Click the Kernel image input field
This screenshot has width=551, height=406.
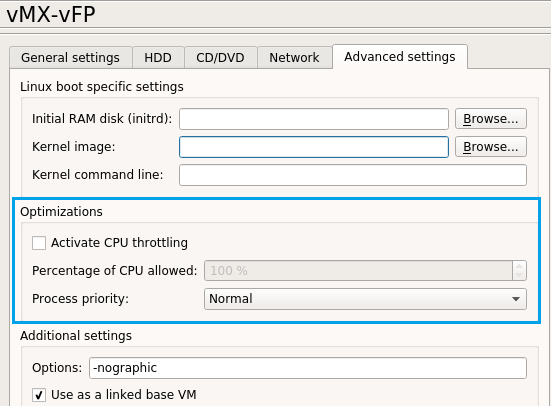click(x=314, y=147)
